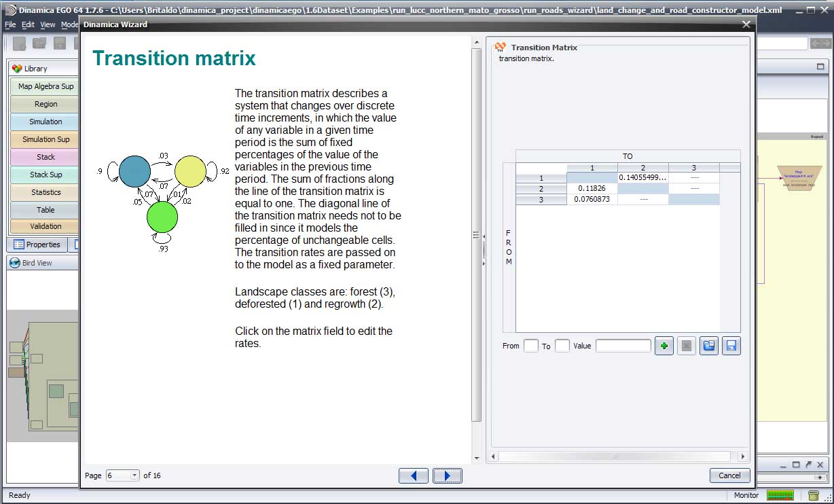The height and width of the screenshot is (504, 834).
Task: Select the Region library category
Action: click(x=46, y=104)
